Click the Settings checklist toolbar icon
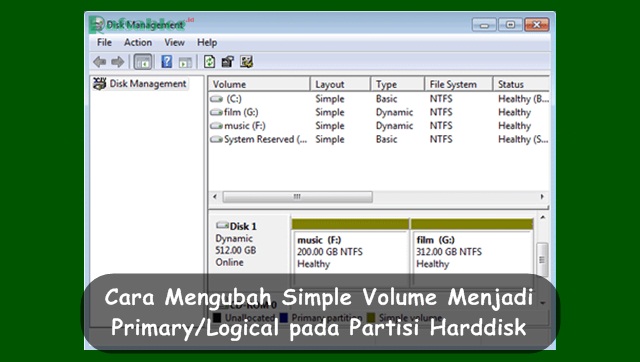Image resolution: width=640 pixels, height=362 pixels. tap(247, 62)
